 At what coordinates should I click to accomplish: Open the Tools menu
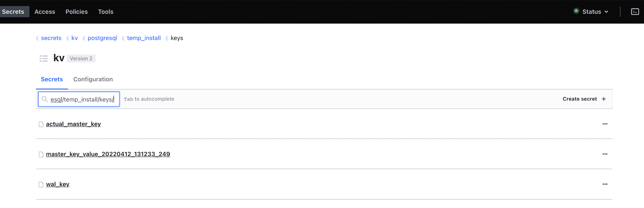(106, 12)
